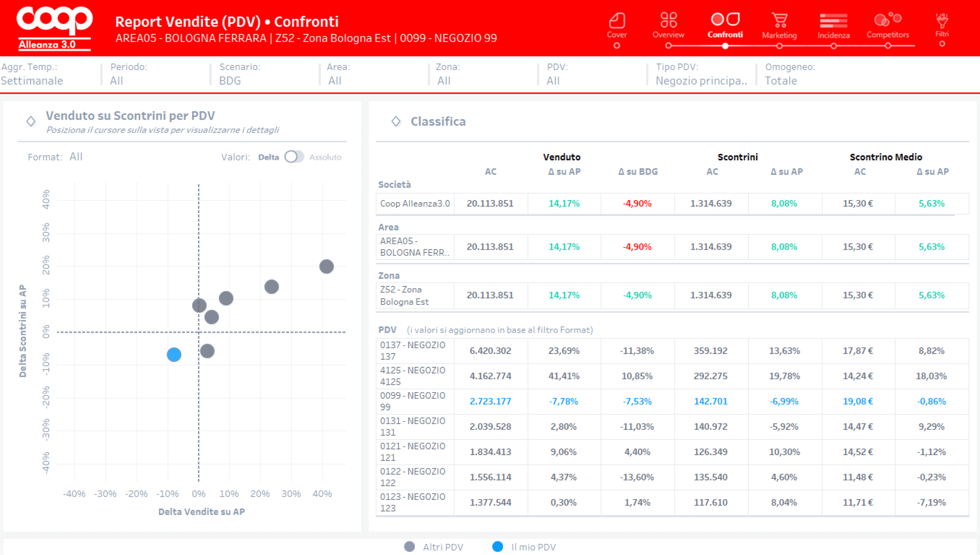Open the Cover page icon
980x555 pixels.
[x=617, y=21]
